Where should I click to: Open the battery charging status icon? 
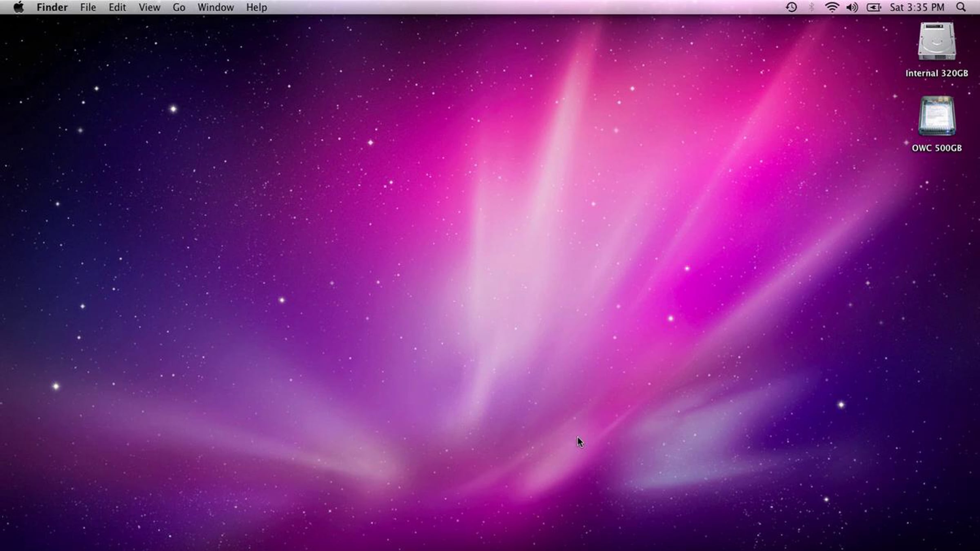(x=873, y=7)
